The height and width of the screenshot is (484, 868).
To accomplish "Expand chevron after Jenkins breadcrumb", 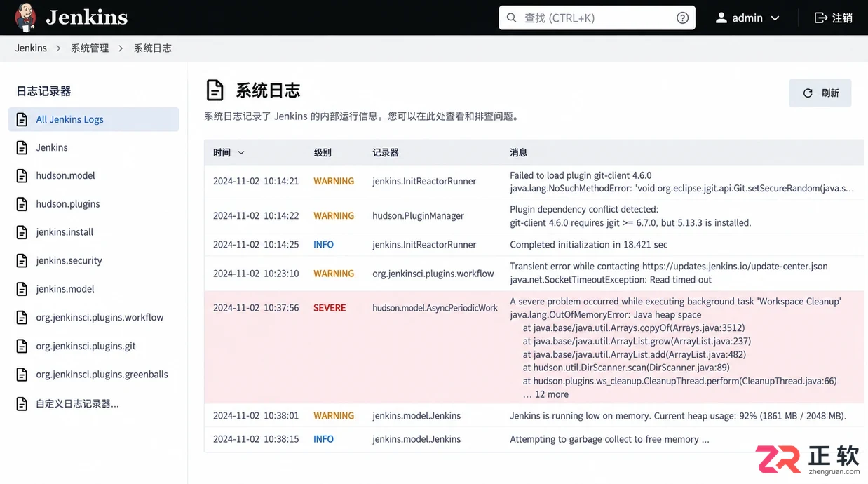I will pyautogui.click(x=59, y=48).
